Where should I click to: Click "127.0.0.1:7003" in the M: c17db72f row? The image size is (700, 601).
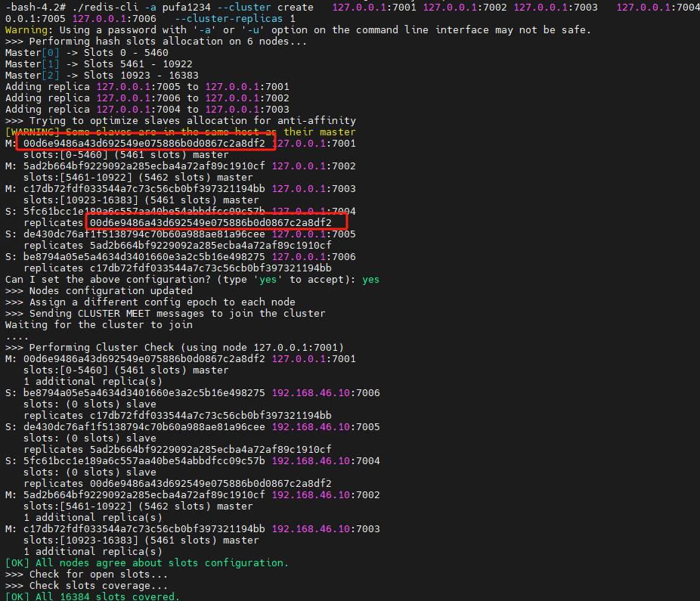(314, 189)
